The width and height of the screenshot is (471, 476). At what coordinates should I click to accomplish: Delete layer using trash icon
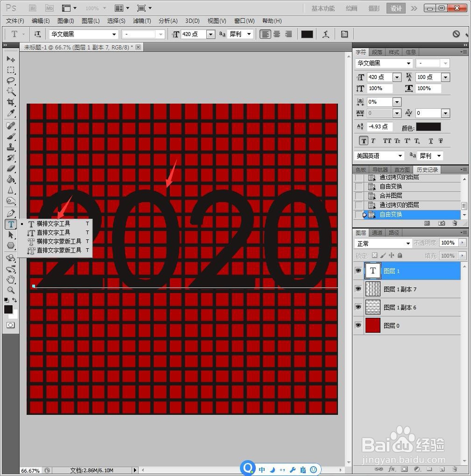coord(455,469)
